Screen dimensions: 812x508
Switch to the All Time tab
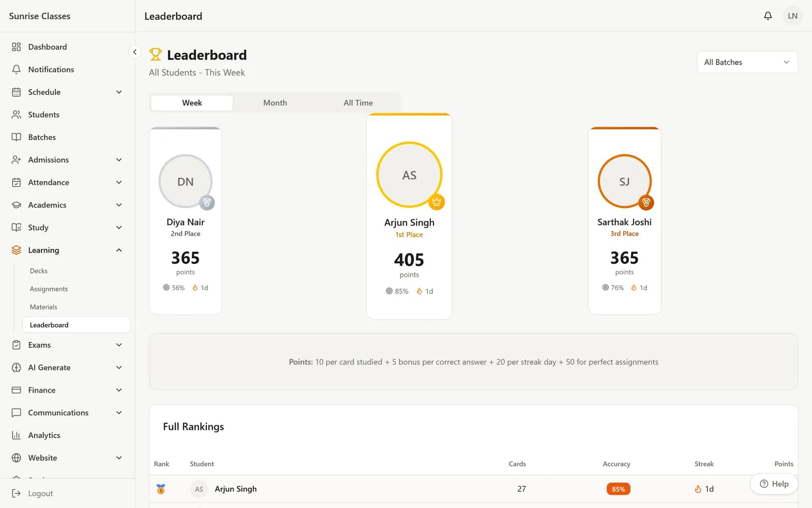pos(358,103)
